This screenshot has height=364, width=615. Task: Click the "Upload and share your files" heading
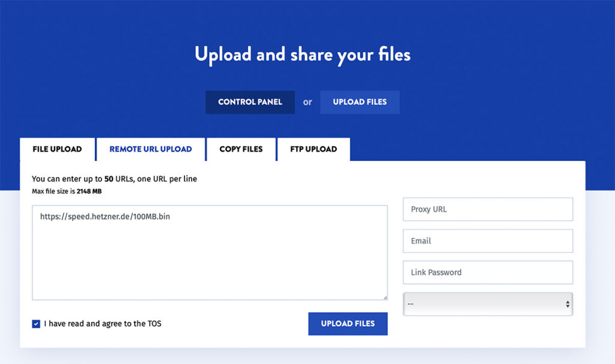(x=303, y=55)
